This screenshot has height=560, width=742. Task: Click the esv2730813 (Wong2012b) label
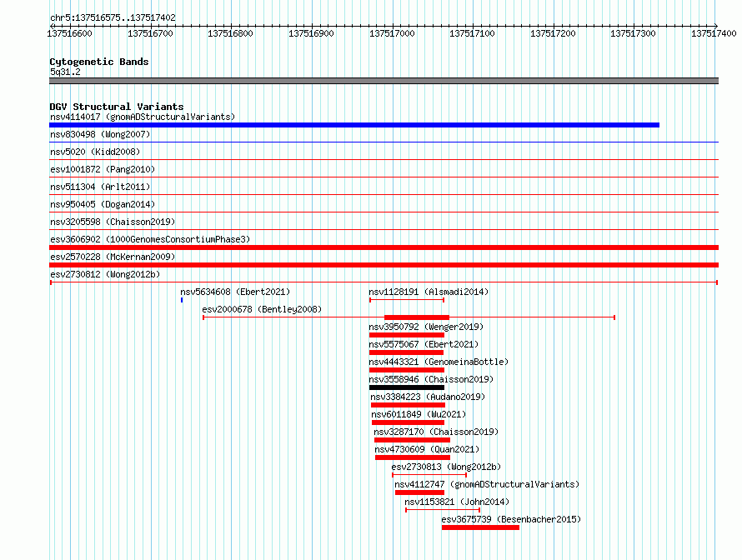click(x=446, y=467)
